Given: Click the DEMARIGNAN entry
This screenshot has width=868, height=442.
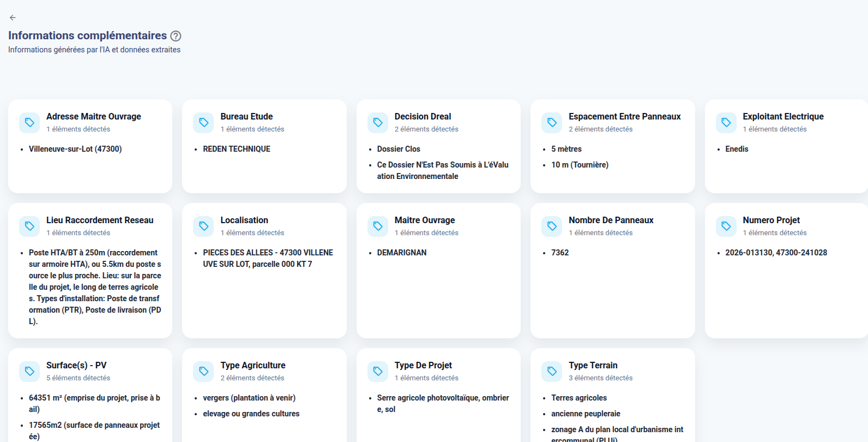Looking at the screenshot, I should point(402,253).
